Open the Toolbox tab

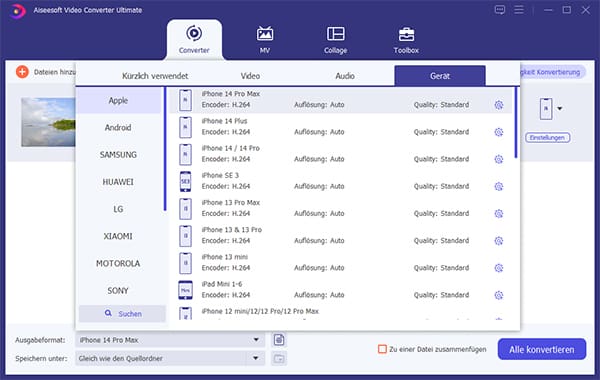[x=406, y=39]
